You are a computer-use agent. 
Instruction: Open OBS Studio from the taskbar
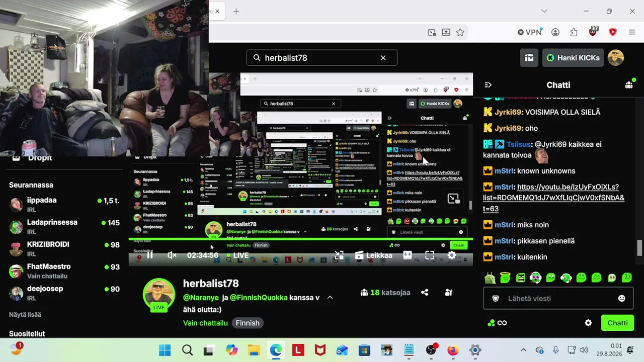click(x=431, y=350)
